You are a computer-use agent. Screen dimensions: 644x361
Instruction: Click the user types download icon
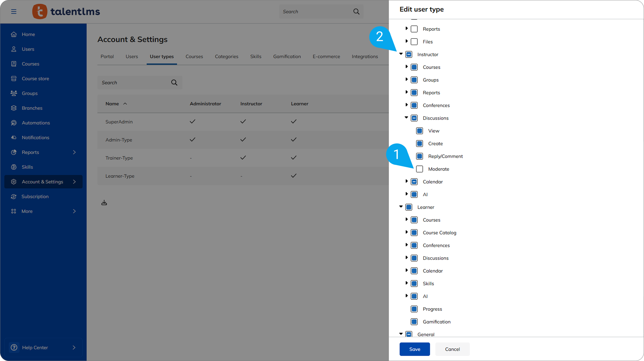click(104, 202)
